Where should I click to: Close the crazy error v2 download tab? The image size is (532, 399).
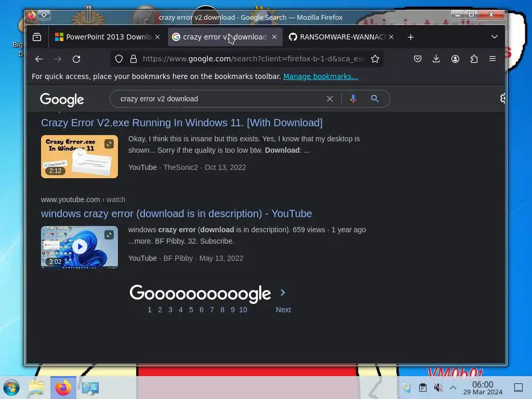[274, 37]
